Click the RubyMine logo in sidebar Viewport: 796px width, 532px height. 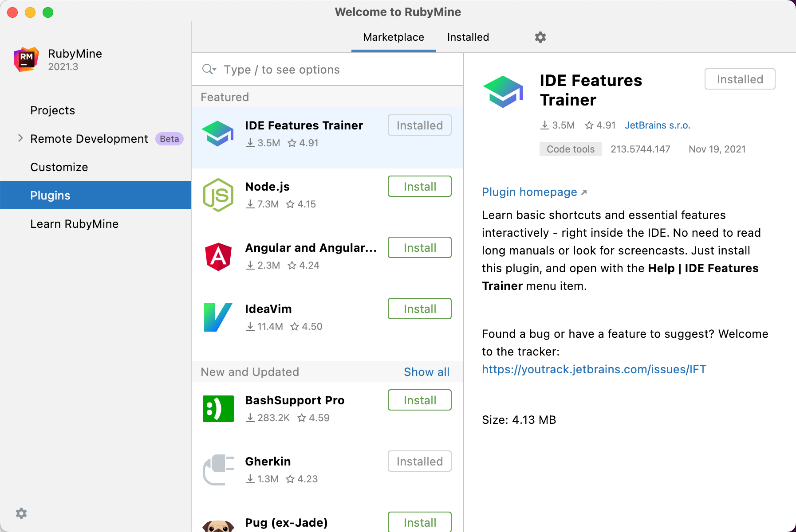(27, 59)
